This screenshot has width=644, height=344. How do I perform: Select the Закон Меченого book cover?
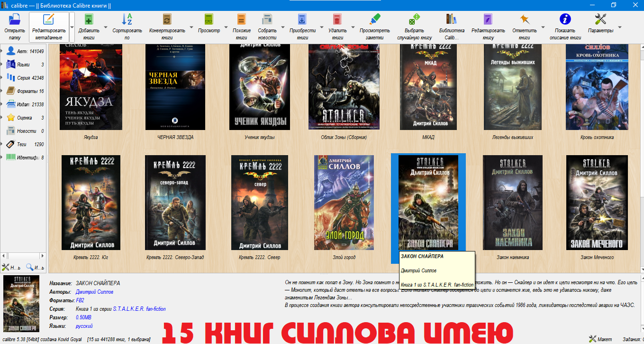coord(597,203)
